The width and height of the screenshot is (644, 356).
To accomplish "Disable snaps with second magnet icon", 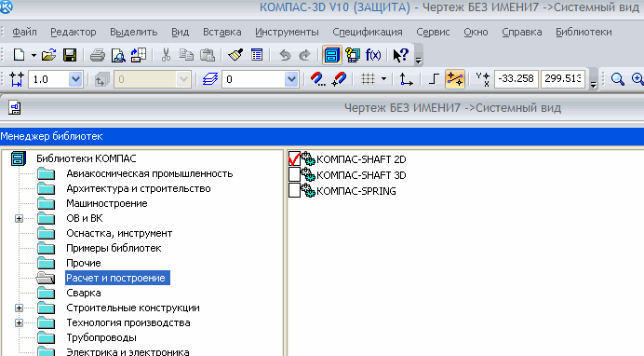I will [x=339, y=79].
